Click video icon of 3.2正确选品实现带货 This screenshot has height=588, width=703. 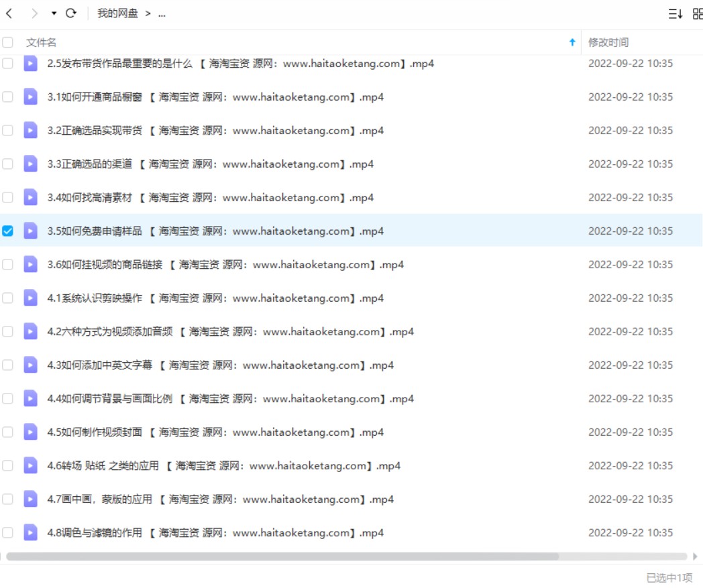click(x=30, y=131)
